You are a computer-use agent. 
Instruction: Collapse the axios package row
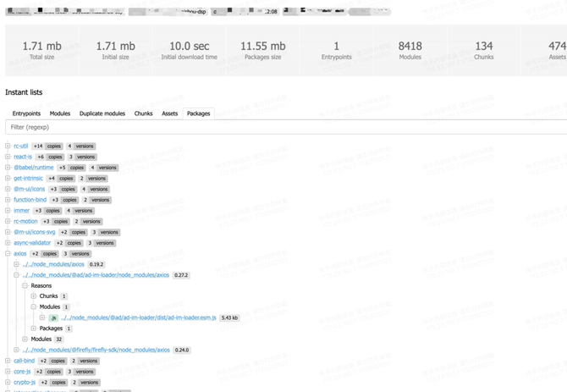click(x=8, y=253)
